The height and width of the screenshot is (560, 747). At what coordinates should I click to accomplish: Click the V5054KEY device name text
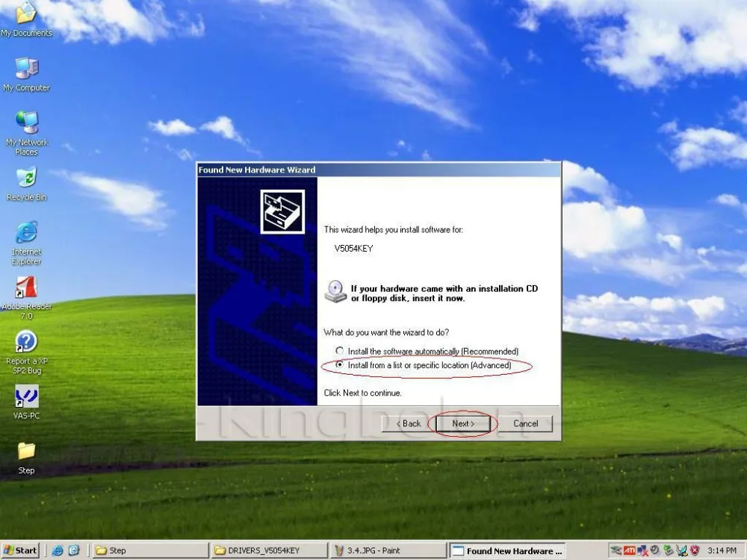point(353,249)
